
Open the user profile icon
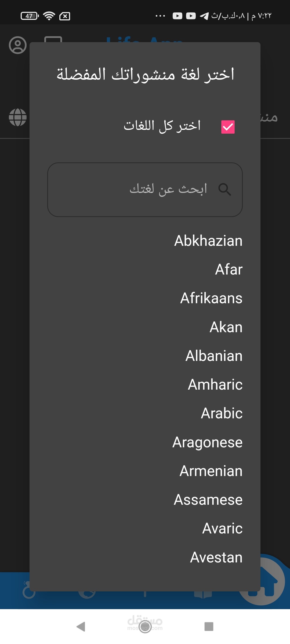(18, 45)
